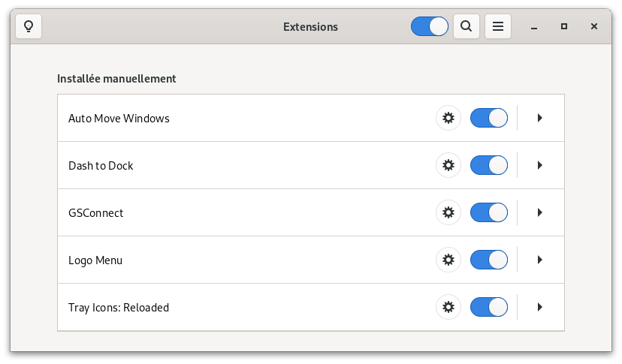Turn off Auto Move Windows extension
The image size is (622, 364).
[x=489, y=118]
